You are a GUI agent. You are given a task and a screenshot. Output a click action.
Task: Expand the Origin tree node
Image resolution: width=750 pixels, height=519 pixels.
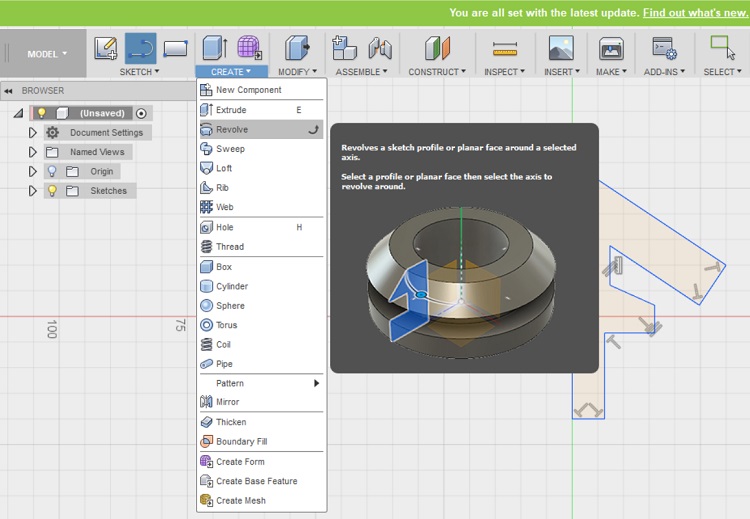point(33,171)
